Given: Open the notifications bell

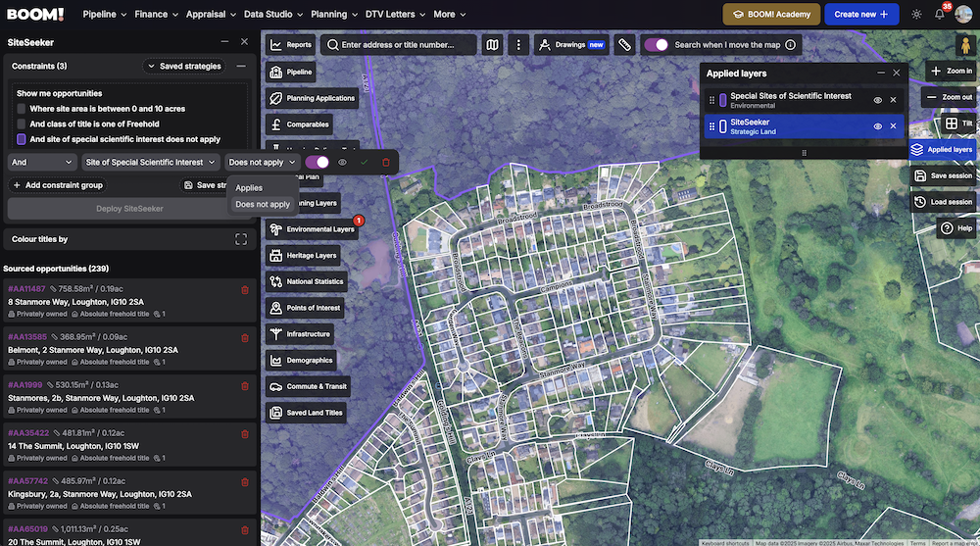Looking at the screenshot, I should pyautogui.click(x=940, y=15).
